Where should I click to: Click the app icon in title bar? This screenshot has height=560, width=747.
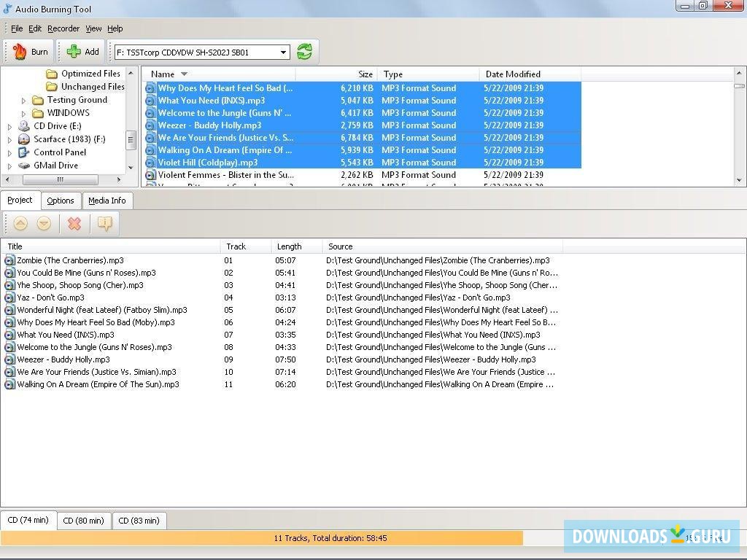click(x=7, y=9)
